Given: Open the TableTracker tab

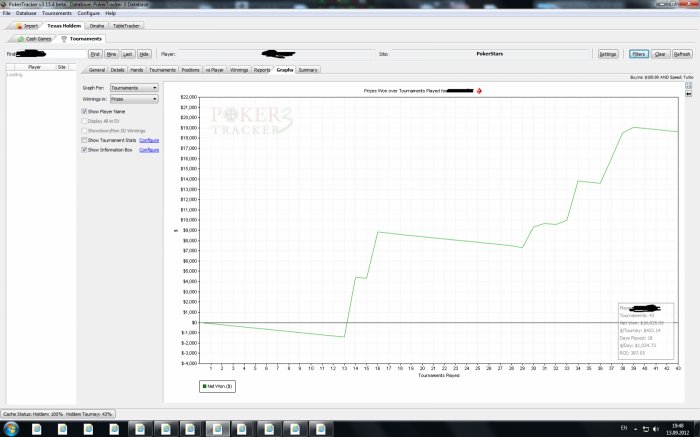Looking at the screenshot, I should (x=126, y=26).
